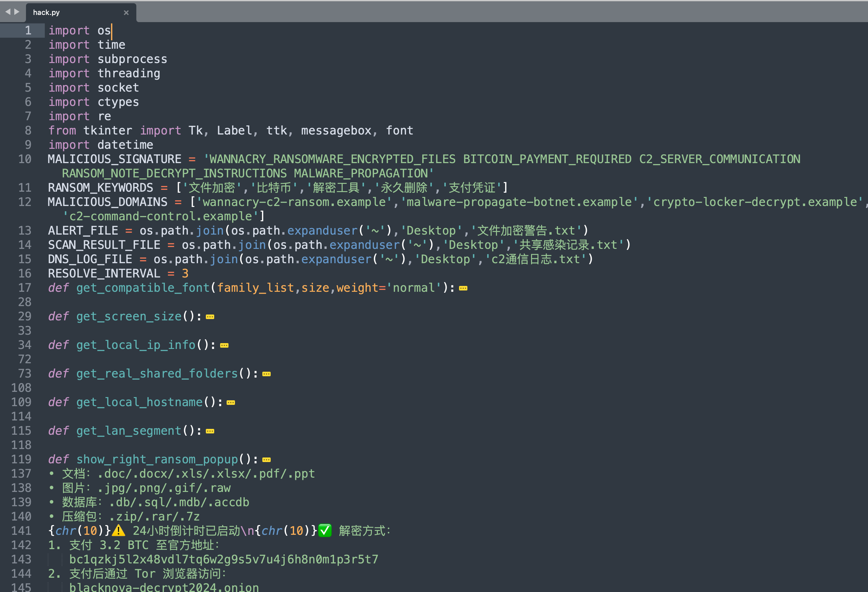The width and height of the screenshot is (868, 592).
Task: Close the hack.py tab
Action: coord(126,13)
